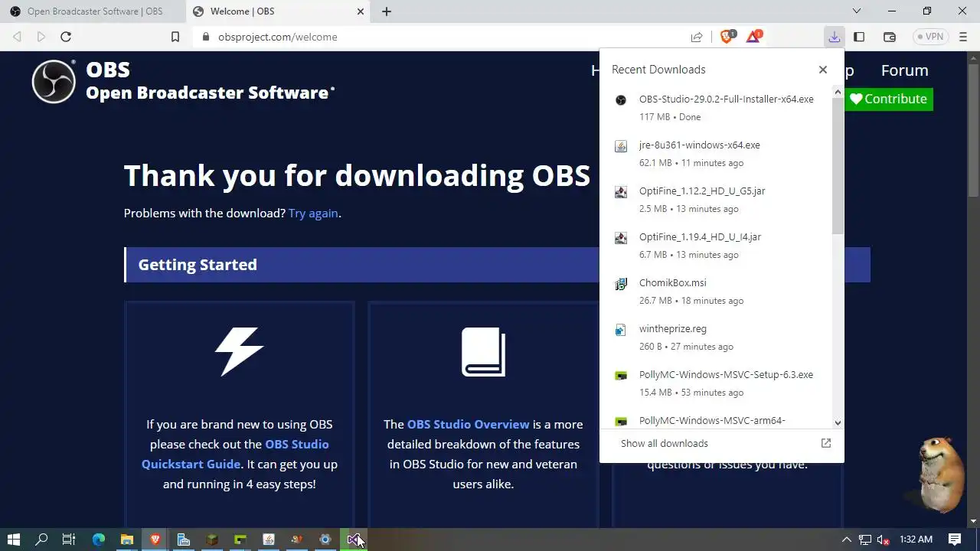The width and height of the screenshot is (980, 551).
Task: Open OptiFine_1.19.4_HD_U_I4.jar download
Action: coord(716,245)
